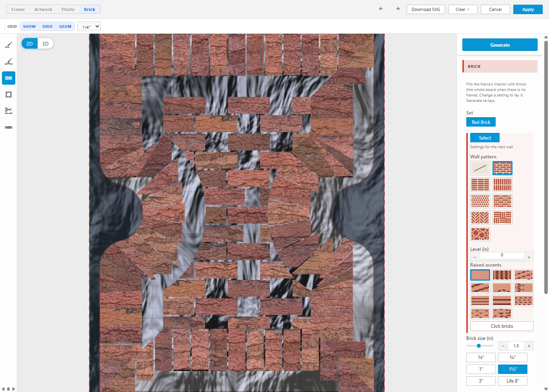Click the Generate button

(500, 45)
